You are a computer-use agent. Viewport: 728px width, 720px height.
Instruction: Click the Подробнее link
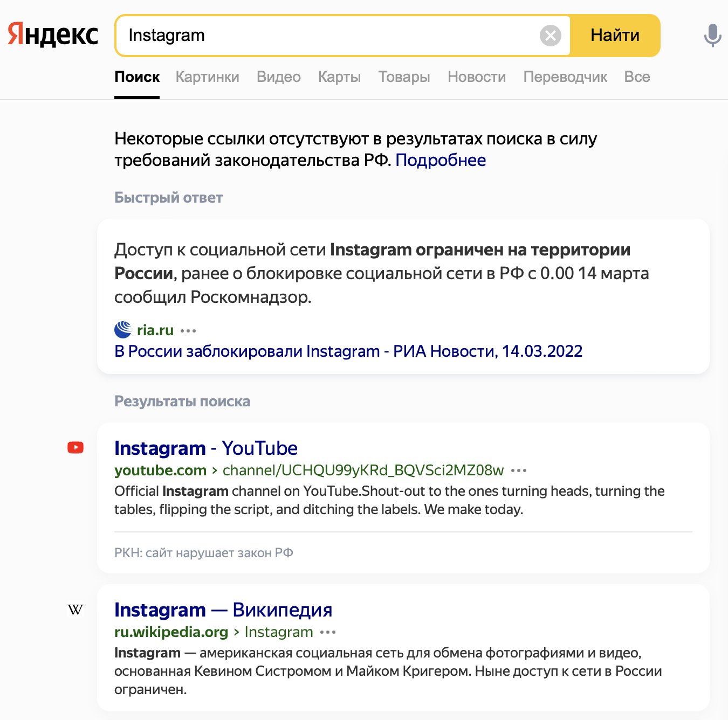coord(441,160)
